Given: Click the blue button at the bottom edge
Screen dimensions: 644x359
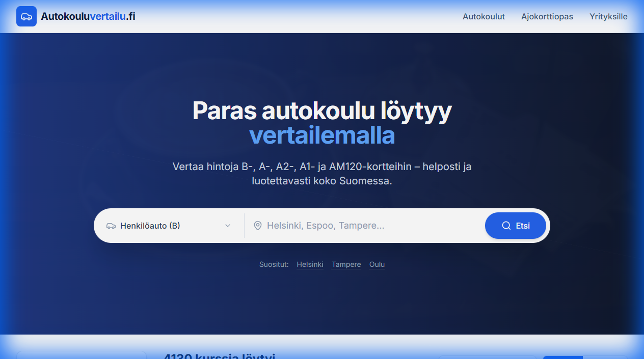Looking at the screenshot, I should pyautogui.click(x=562, y=357).
